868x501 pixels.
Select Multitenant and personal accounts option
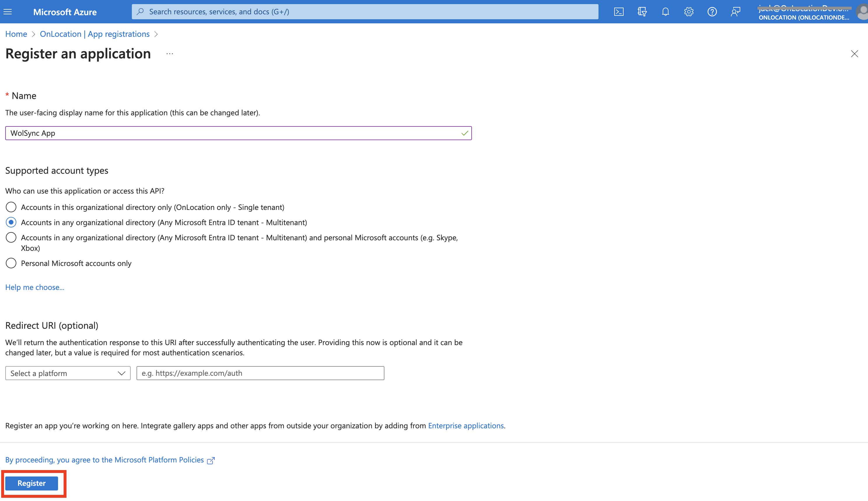point(11,237)
